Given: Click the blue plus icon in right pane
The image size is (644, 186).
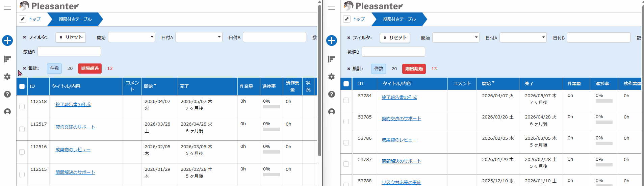Looking at the screenshot, I should pyautogui.click(x=332, y=41).
